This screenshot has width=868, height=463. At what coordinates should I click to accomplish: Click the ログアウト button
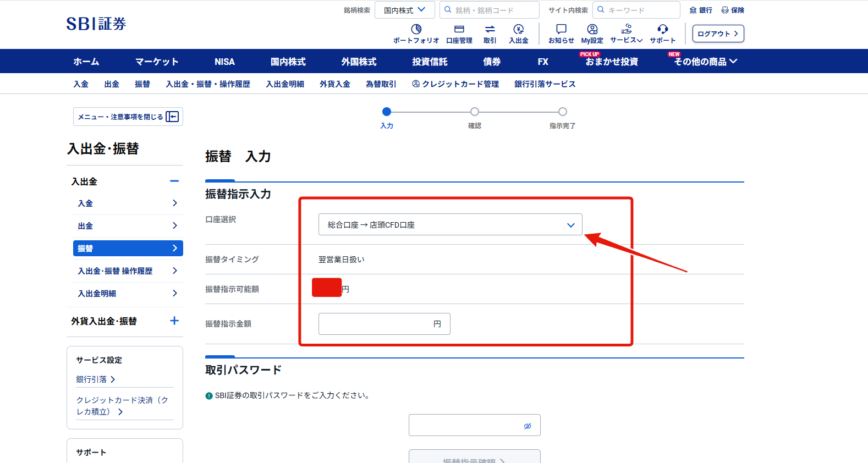718,34
